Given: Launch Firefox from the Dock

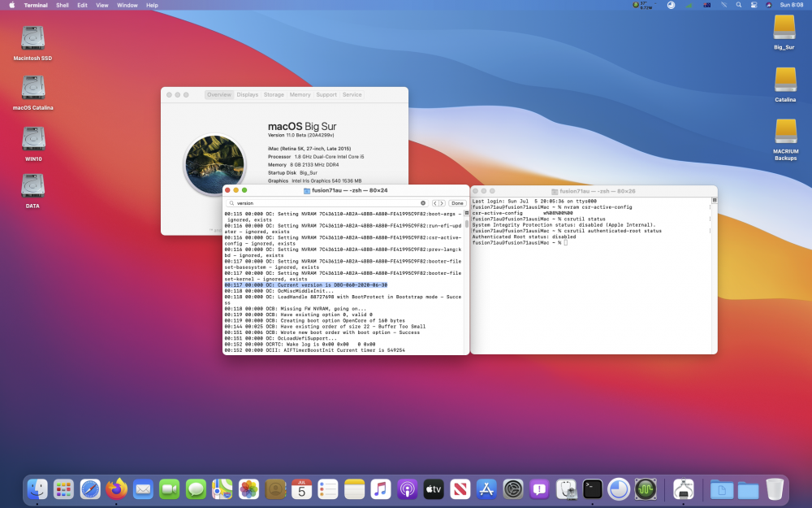Looking at the screenshot, I should click(x=116, y=488).
